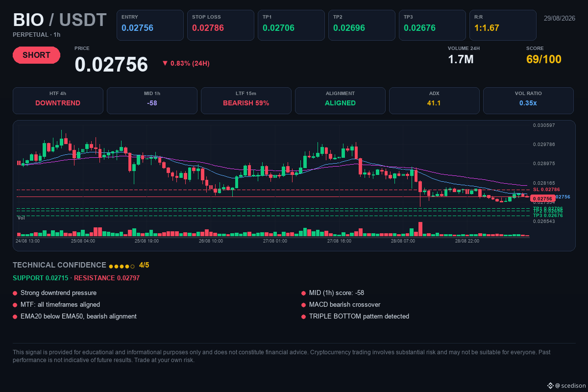Click the 26/08 10:00 time axis label

211,241
